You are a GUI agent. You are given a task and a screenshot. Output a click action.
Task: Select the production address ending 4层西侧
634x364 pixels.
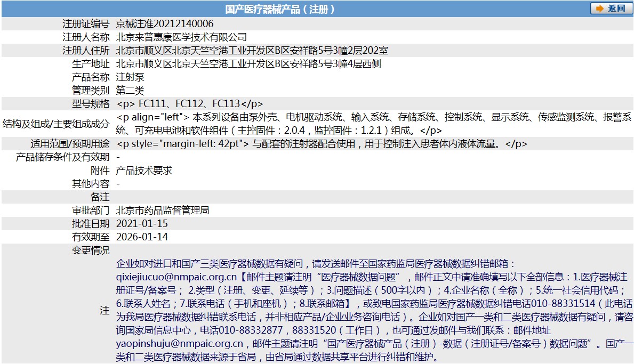[248, 64]
